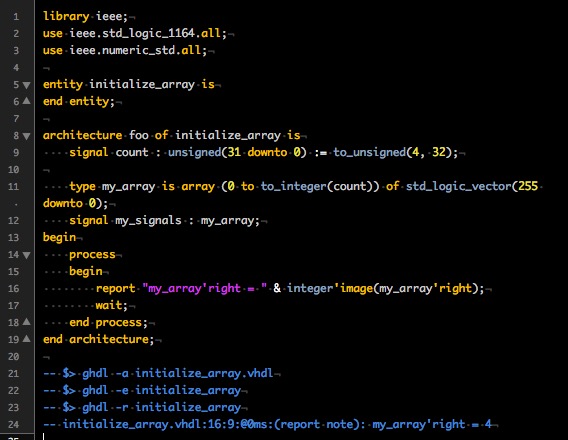
Task: Click 'process' keyword on line 14
Action: tap(92, 255)
